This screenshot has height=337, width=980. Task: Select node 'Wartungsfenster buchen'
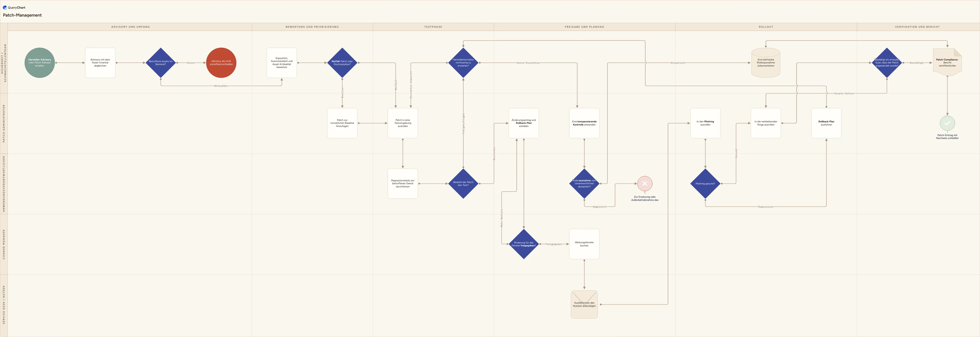click(x=584, y=244)
